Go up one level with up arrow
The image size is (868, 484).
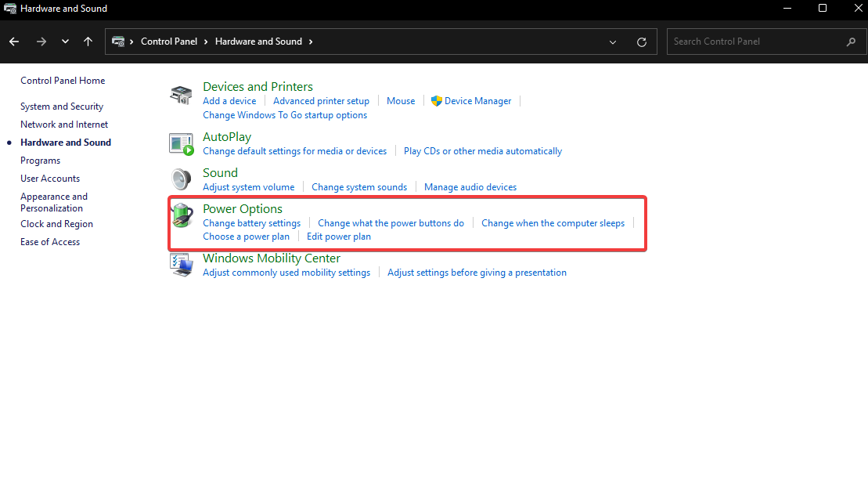coord(88,42)
